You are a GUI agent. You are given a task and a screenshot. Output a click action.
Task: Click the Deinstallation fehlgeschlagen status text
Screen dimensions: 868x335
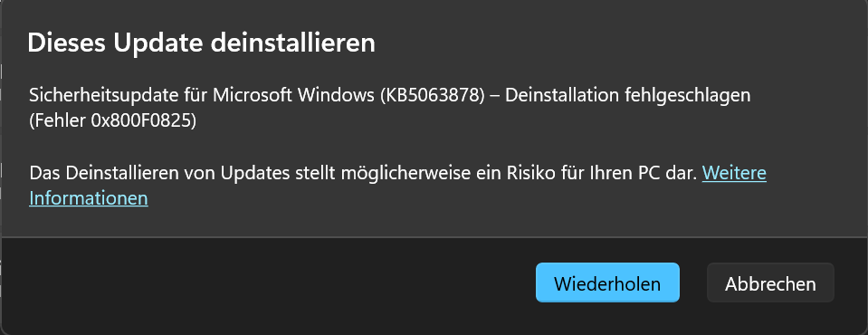pyautogui.click(x=628, y=95)
